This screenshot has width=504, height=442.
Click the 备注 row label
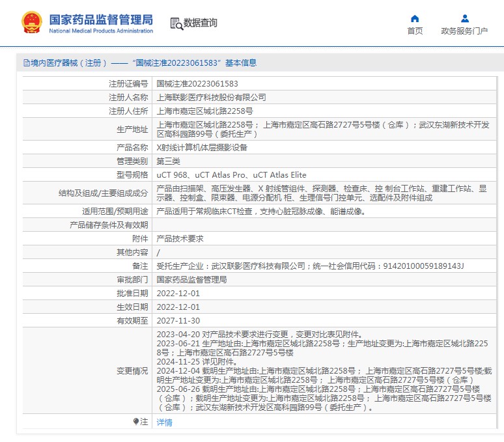[x=140, y=266]
